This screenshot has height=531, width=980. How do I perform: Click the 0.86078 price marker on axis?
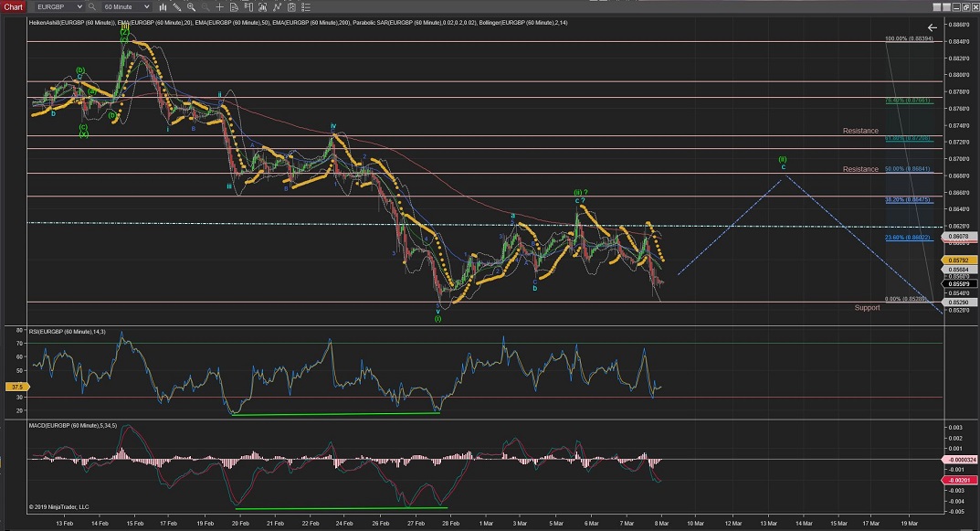(958, 237)
